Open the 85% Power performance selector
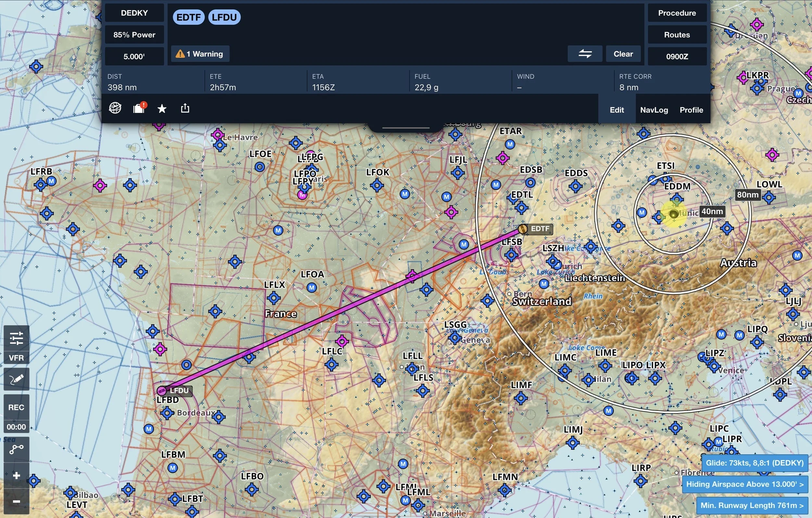 coord(134,35)
